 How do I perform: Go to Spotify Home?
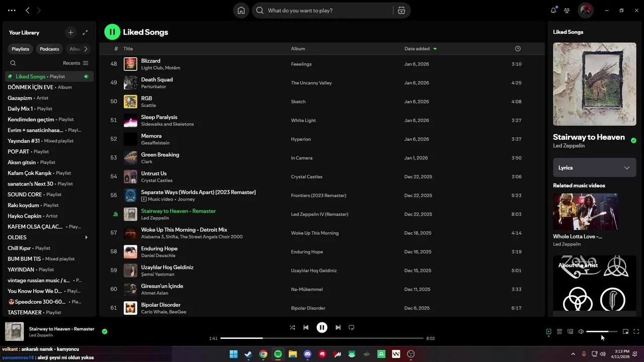241,11
